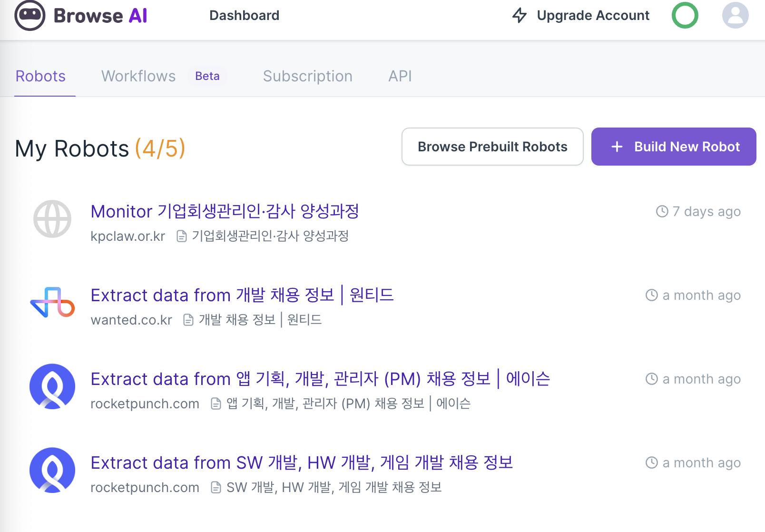Click the Beta badge beside Workflows

207,76
